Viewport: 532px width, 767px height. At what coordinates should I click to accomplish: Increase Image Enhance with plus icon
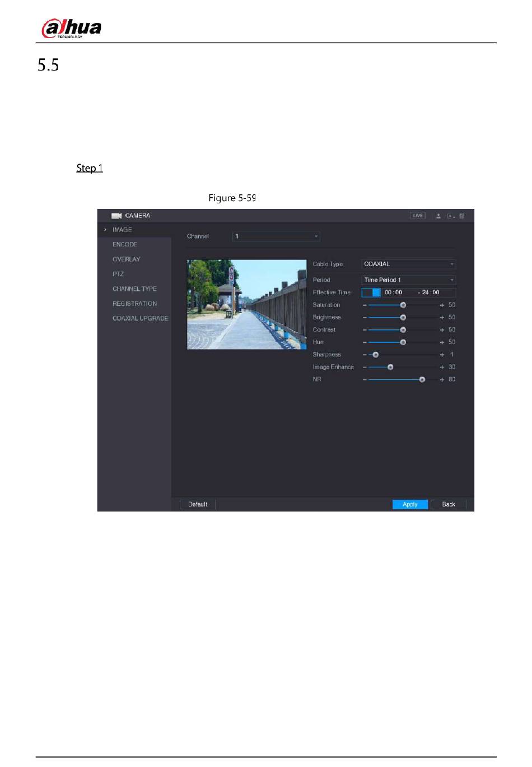click(442, 367)
